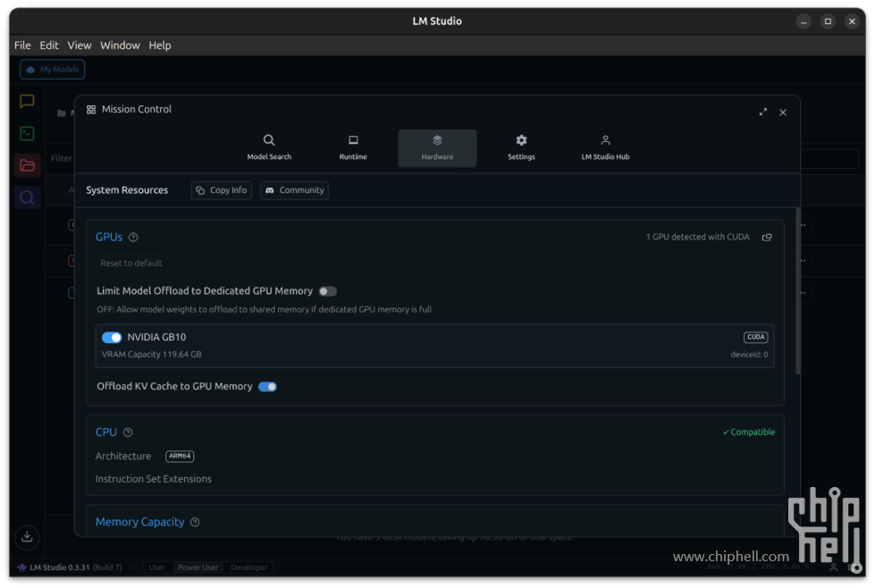875x588 pixels.
Task: Open the Discover magnifier sidebar icon
Action: point(27,197)
